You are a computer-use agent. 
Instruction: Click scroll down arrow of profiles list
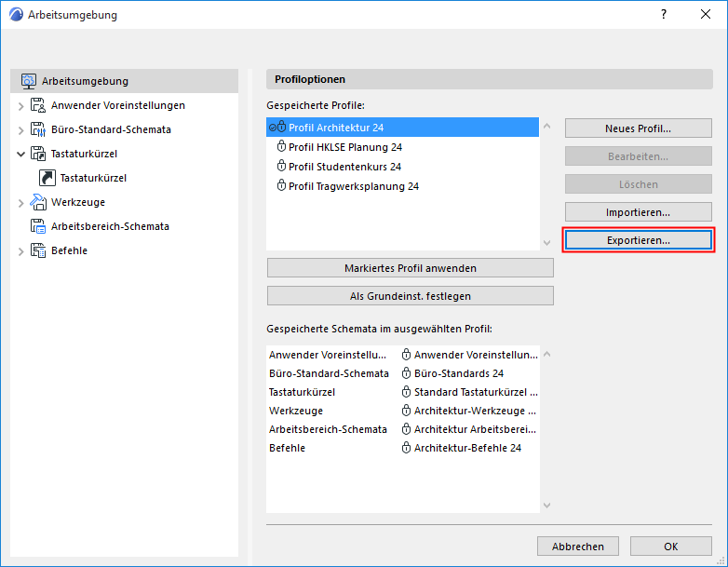coord(546,242)
